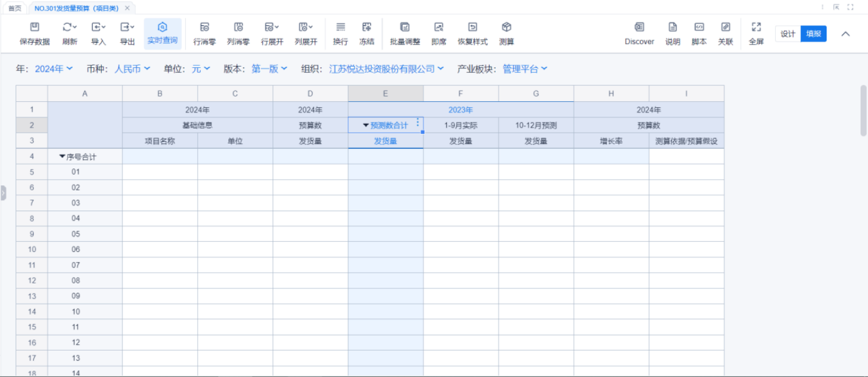
Task: Switch to Design (设计) mode
Action: 788,34
